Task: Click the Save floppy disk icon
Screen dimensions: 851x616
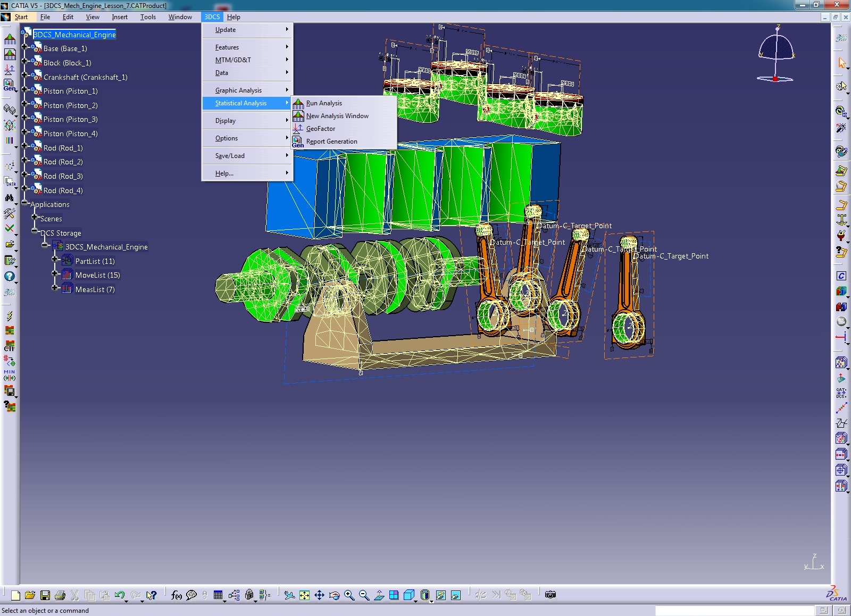Action: click(x=45, y=595)
